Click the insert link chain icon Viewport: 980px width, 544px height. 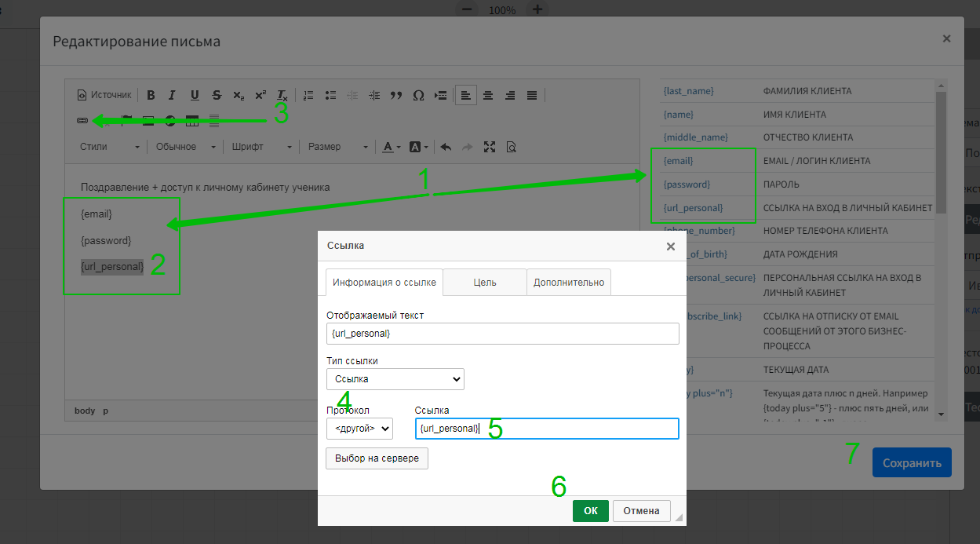(82, 121)
